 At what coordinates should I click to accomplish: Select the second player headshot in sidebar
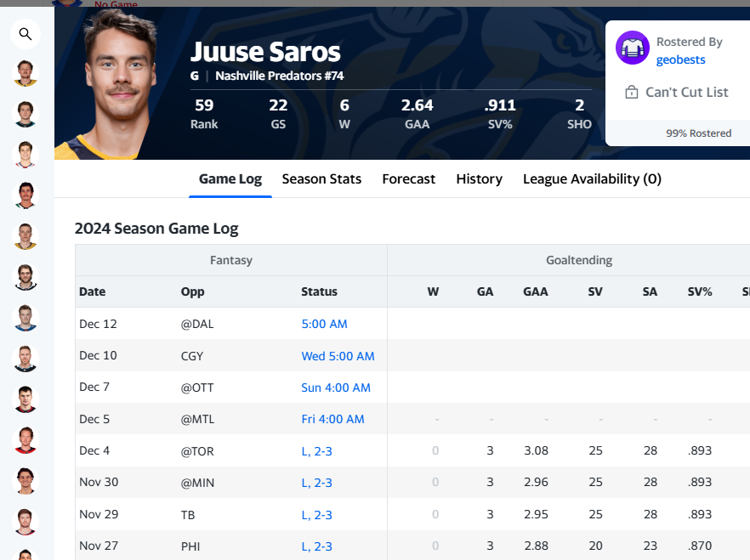26,114
